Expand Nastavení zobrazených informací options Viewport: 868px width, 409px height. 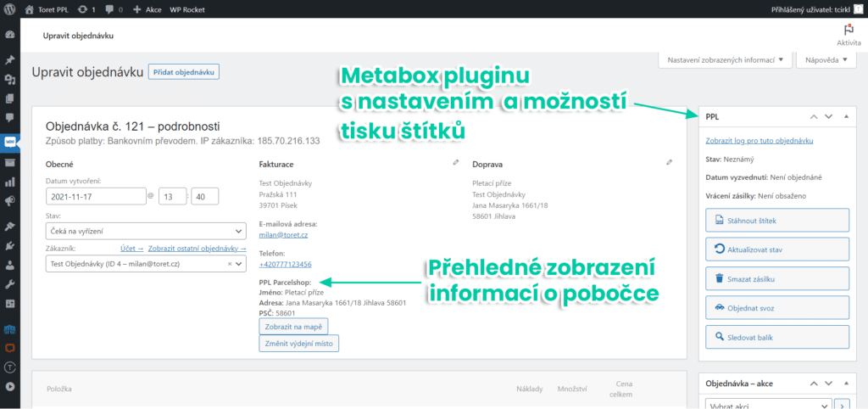pyautogui.click(x=726, y=60)
